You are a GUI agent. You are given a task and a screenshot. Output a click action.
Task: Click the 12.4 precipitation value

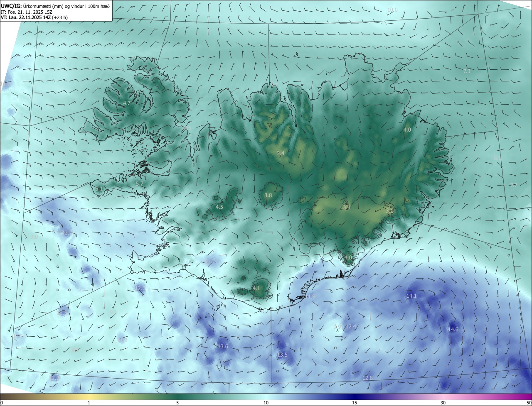[351, 326]
